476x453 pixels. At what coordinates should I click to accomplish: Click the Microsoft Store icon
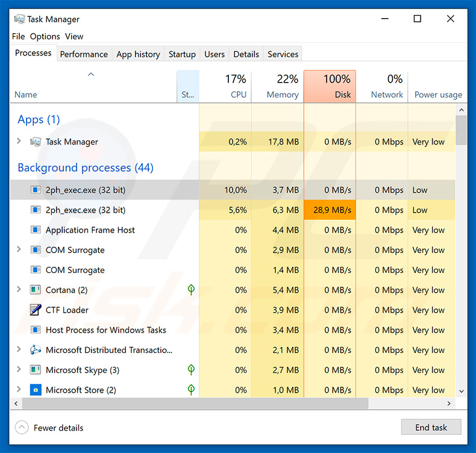36,390
